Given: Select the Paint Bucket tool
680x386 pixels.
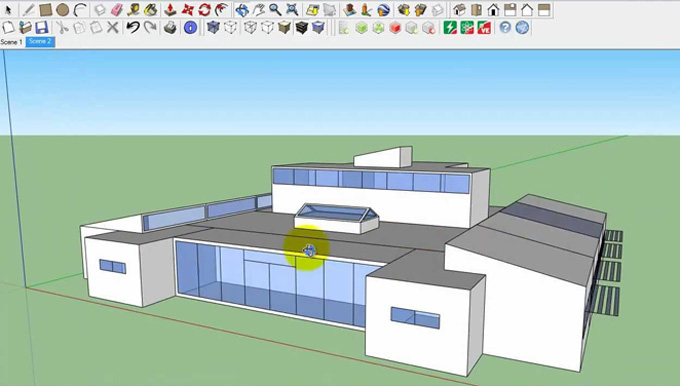Looking at the screenshot, I should tap(150, 10).
